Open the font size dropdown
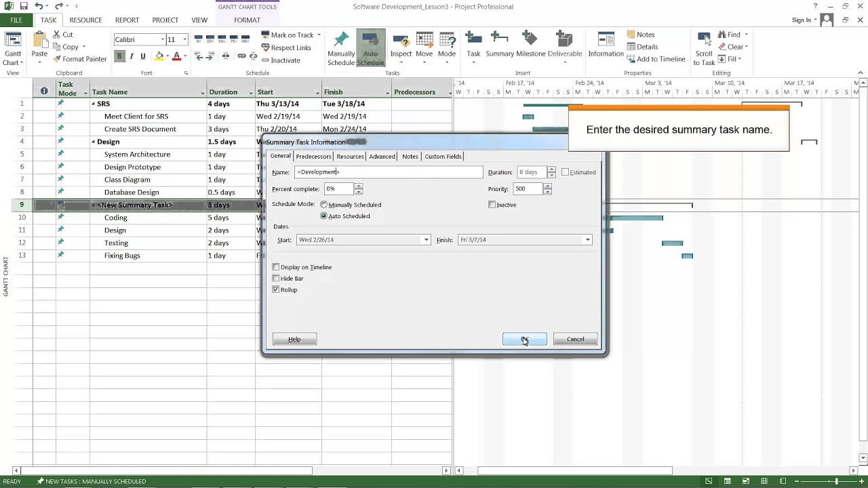Viewport: 868px width, 488px height. click(184, 40)
